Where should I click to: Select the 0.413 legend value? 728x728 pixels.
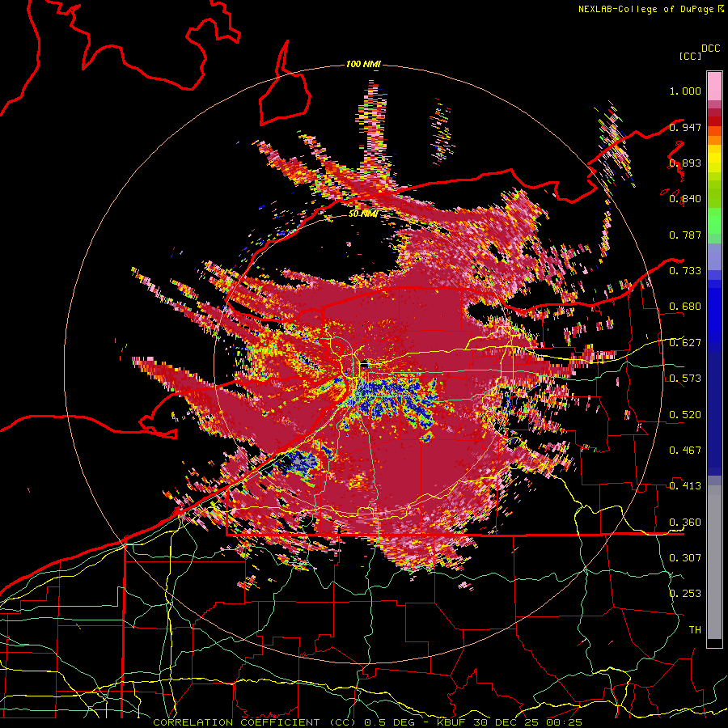click(x=685, y=486)
